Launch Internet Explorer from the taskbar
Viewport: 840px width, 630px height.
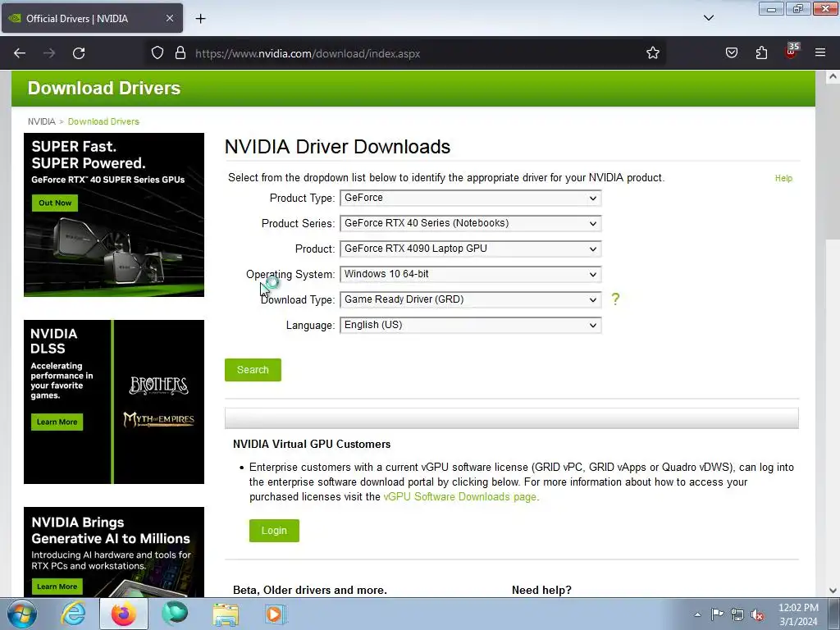click(73, 614)
